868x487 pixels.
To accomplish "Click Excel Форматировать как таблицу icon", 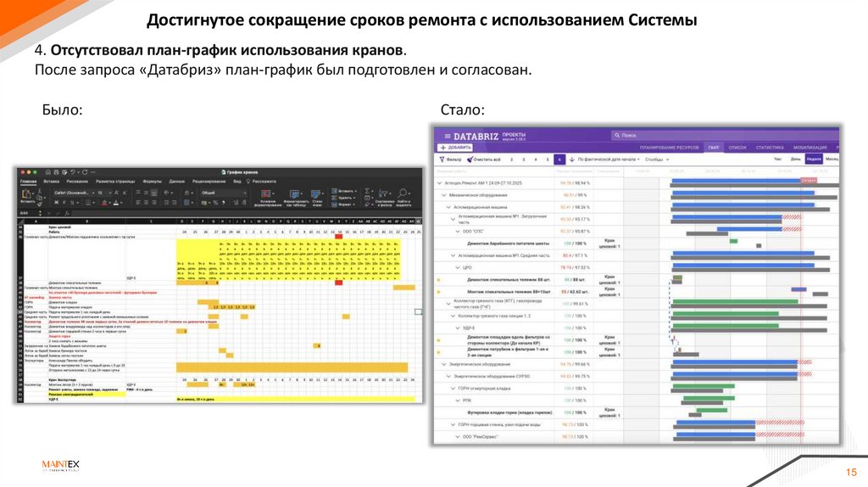I will pyautogui.click(x=294, y=193).
